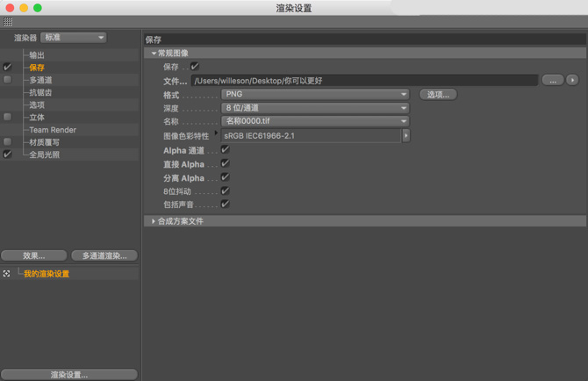Click the 渲染设置... button at bottom
This screenshot has width=588, height=381.
click(x=69, y=375)
